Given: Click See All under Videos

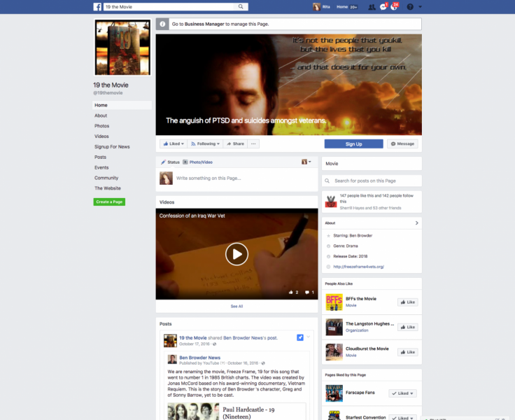Looking at the screenshot, I should point(237,307).
